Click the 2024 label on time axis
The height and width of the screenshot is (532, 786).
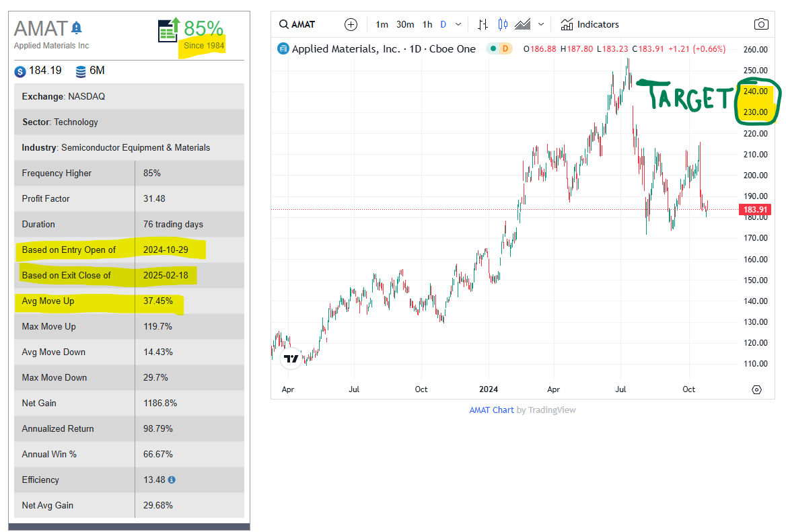click(x=489, y=389)
